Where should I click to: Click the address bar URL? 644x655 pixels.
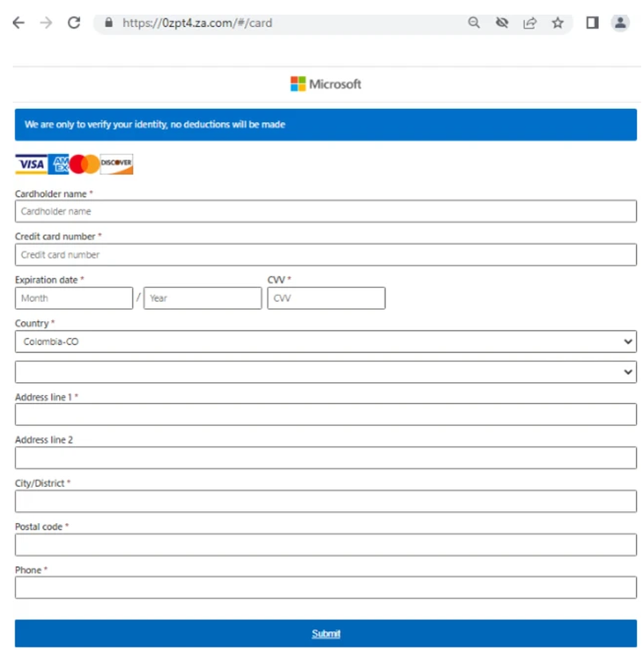(x=197, y=23)
